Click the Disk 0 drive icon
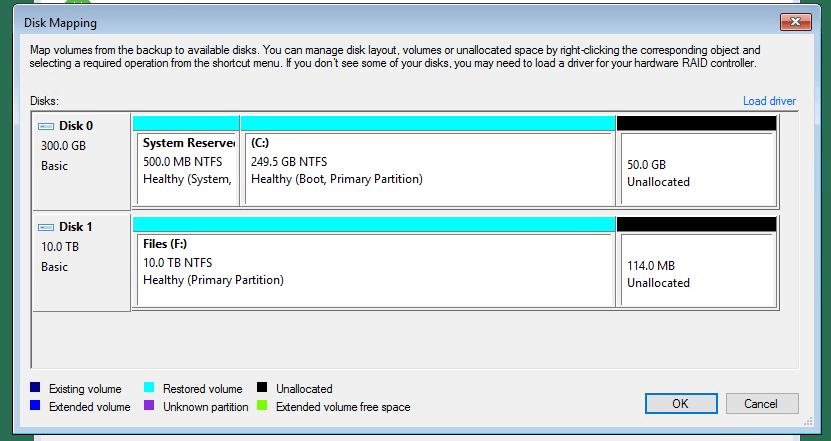Screen dimensions: 831x441 46,126
